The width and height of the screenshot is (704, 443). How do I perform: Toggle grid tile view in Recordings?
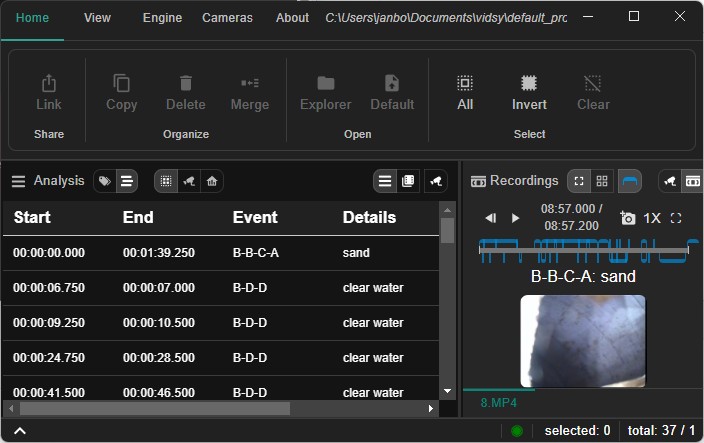(x=602, y=181)
